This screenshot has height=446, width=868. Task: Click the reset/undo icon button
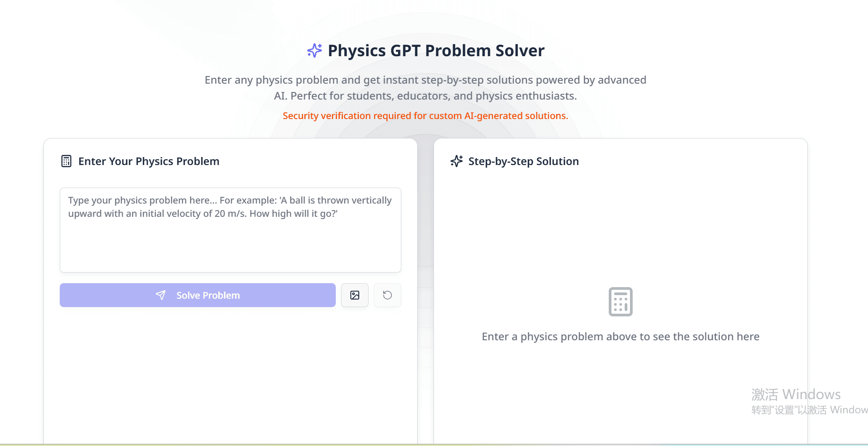pos(387,295)
